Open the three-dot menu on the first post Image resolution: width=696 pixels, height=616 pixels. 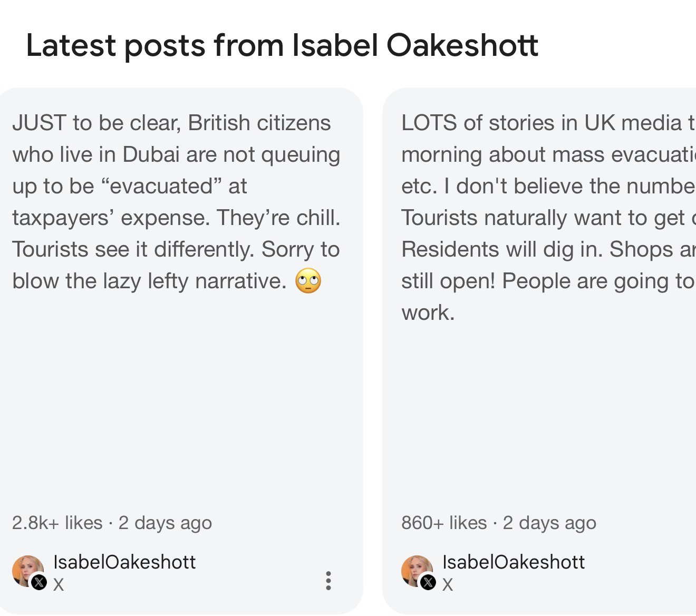(x=328, y=580)
